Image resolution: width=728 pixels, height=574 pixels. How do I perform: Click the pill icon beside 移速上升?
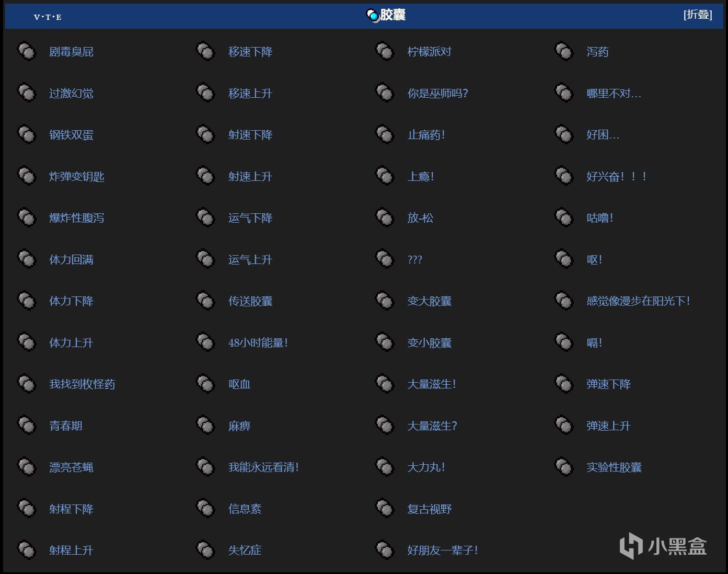[205, 93]
